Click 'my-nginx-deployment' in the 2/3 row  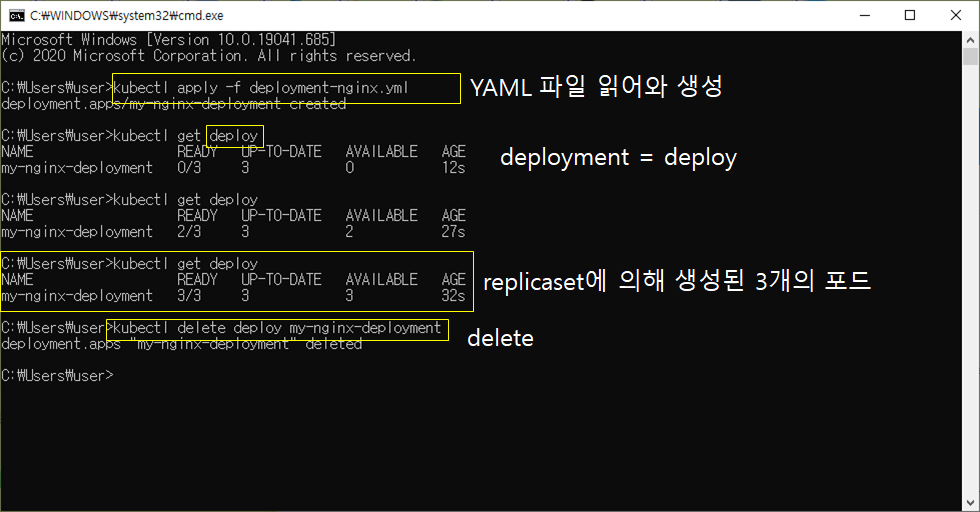pos(77,231)
